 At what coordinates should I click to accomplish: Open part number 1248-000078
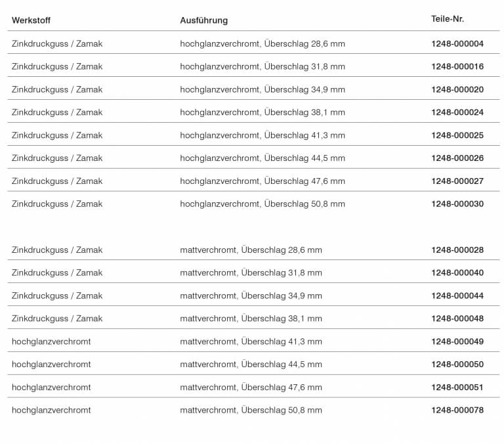click(457, 411)
